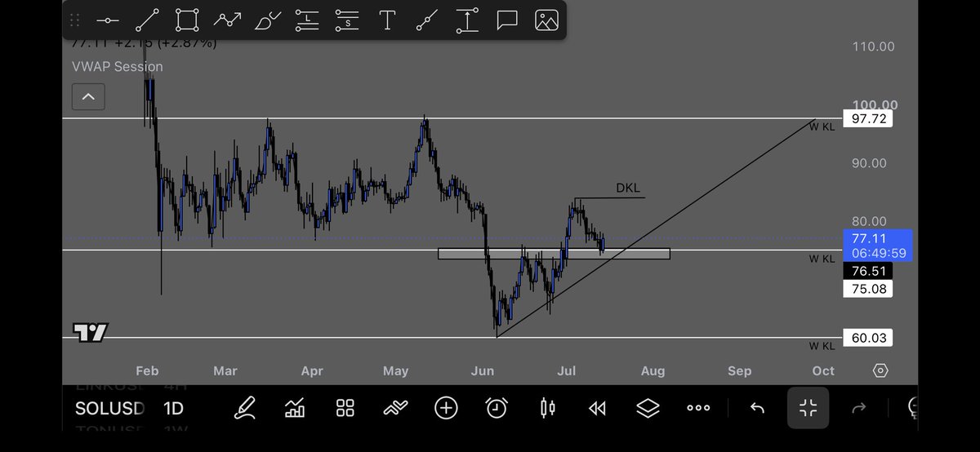Select the Comment callout tool

click(x=507, y=20)
